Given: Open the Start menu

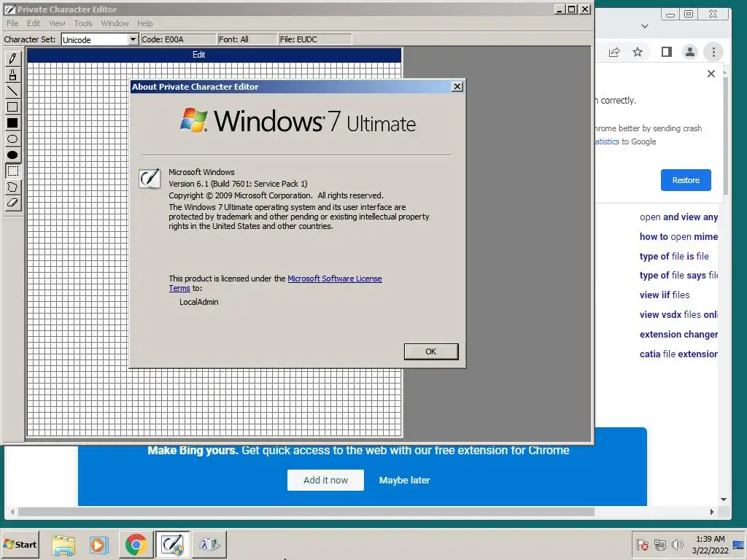Looking at the screenshot, I should click(20, 544).
